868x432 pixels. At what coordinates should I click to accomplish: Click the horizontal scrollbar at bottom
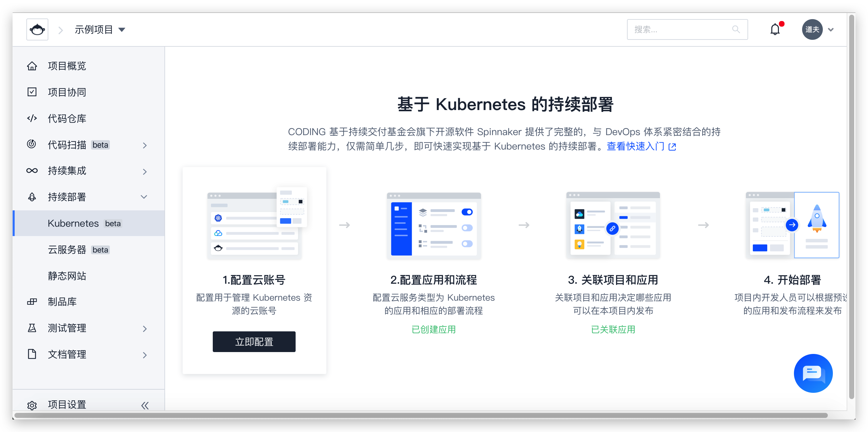click(x=421, y=415)
